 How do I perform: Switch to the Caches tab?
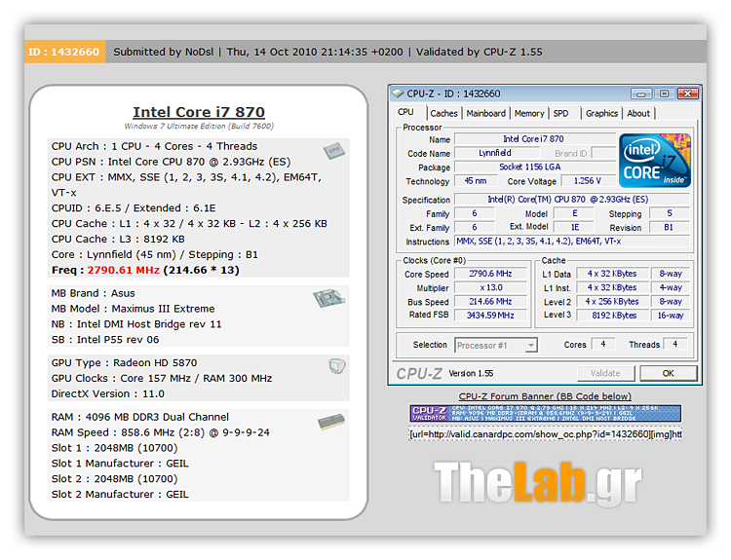coord(443,113)
